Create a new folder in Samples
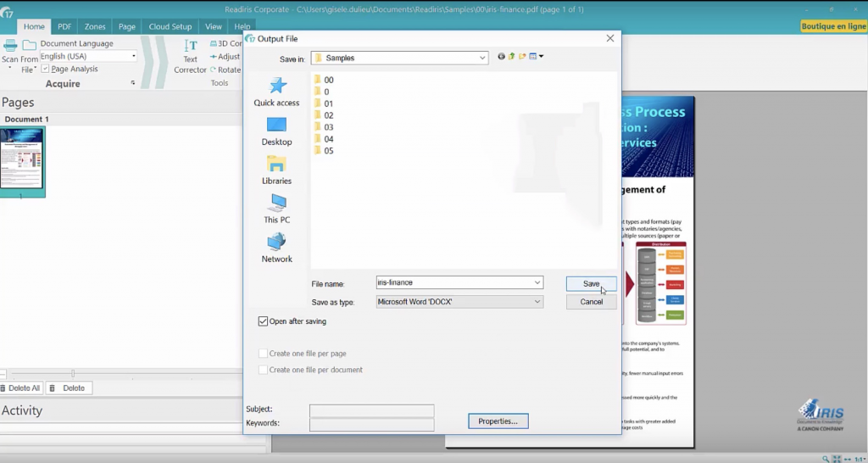 (x=522, y=57)
